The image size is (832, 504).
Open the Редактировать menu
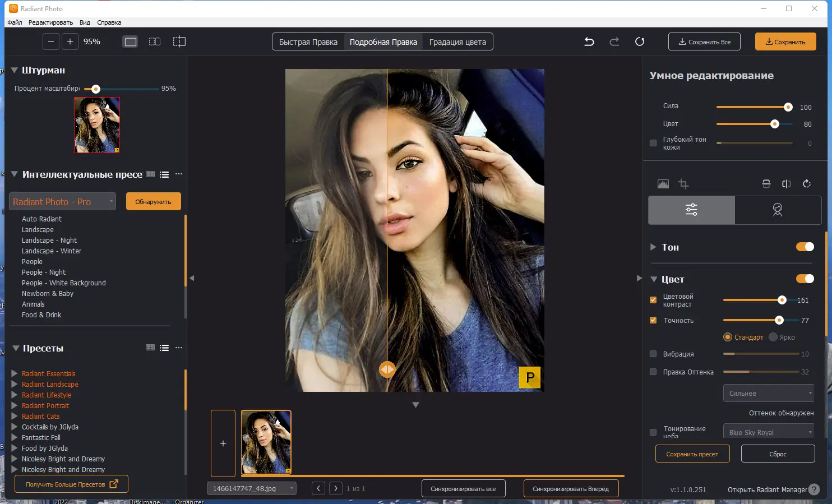click(x=50, y=22)
